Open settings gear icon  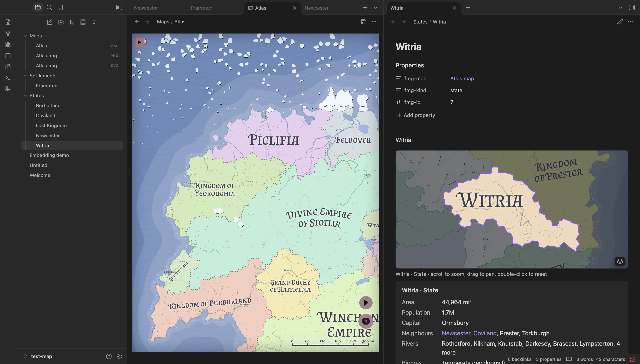[119, 356]
